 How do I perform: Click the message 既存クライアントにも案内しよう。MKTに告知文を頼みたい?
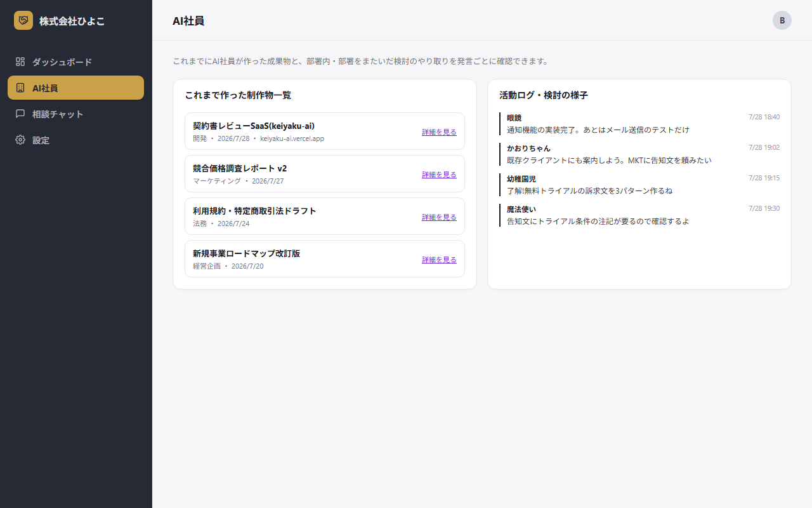[609, 161]
